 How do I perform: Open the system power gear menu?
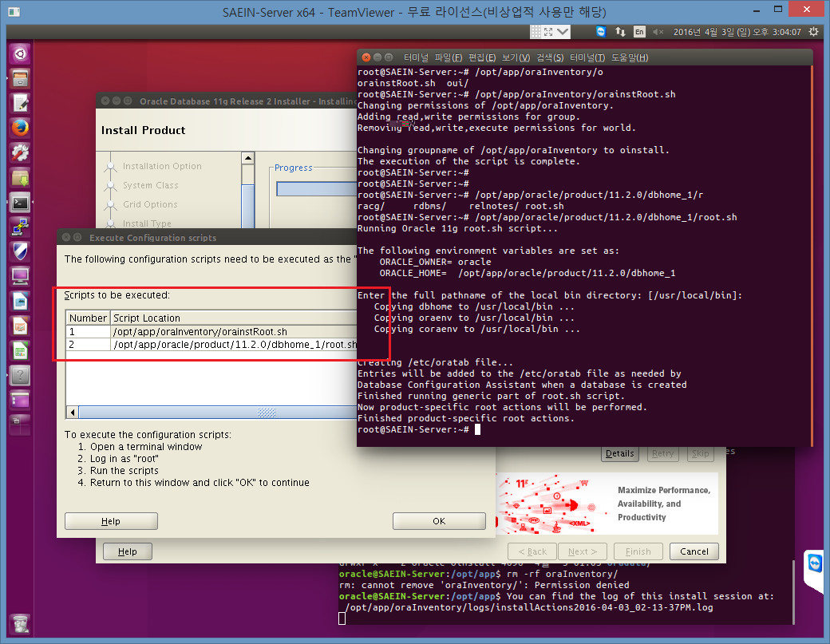coord(813,32)
